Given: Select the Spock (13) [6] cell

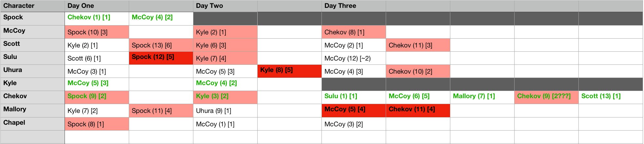Looking at the screenshot, I should pos(161,45).
